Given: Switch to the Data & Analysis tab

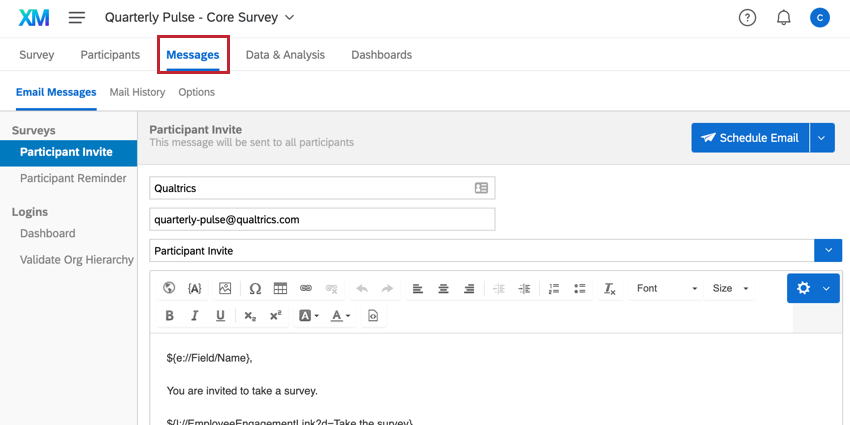Looking at the screenshot, I should [x=285, y=55].
